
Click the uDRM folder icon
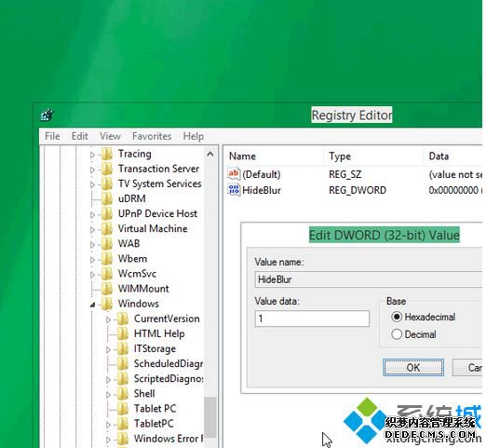pos(107,198)
